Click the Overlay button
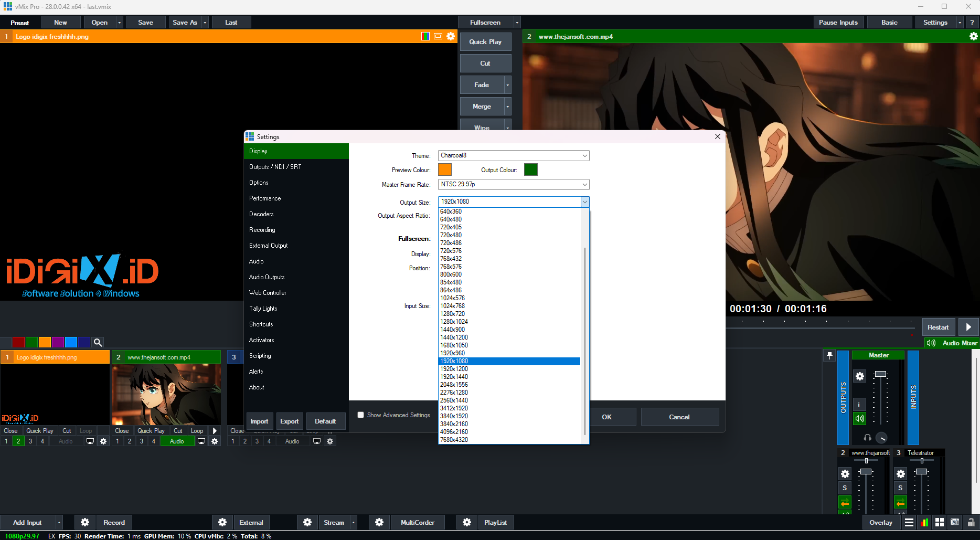The height and width of the screenshot is (540, 980). click(881, 522)
